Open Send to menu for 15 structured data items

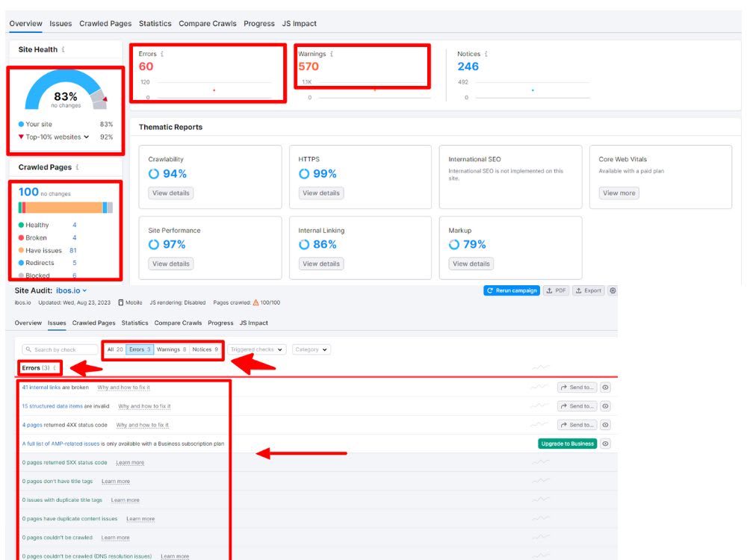[x=577, y=406]
